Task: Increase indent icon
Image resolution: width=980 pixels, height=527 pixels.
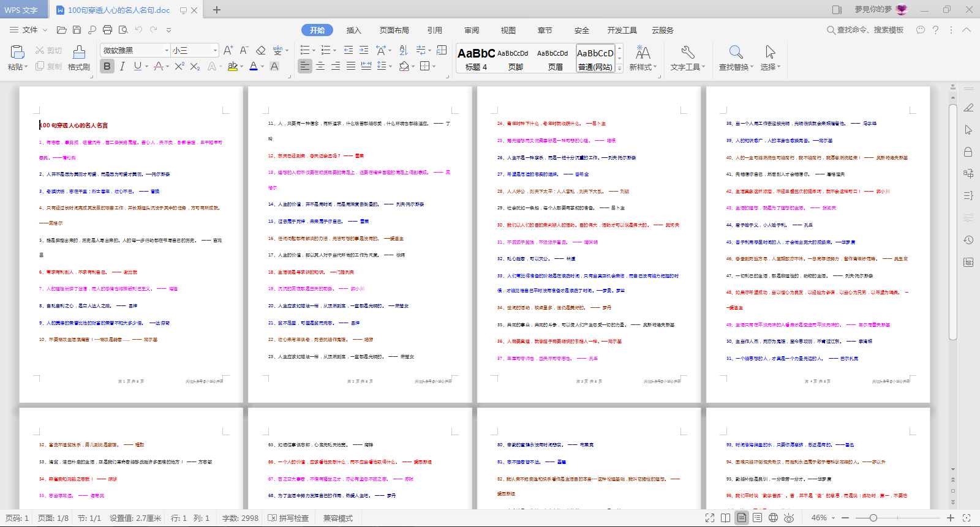Action: coord(364,50)
